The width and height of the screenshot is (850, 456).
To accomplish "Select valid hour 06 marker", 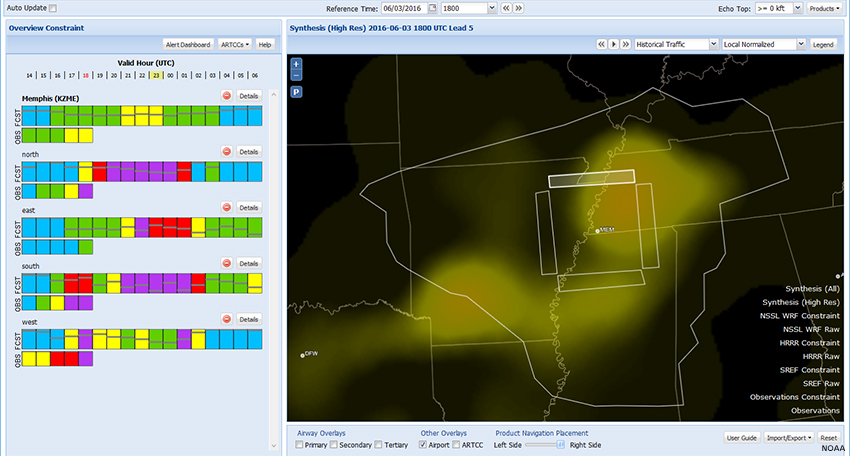I will 255,76.
